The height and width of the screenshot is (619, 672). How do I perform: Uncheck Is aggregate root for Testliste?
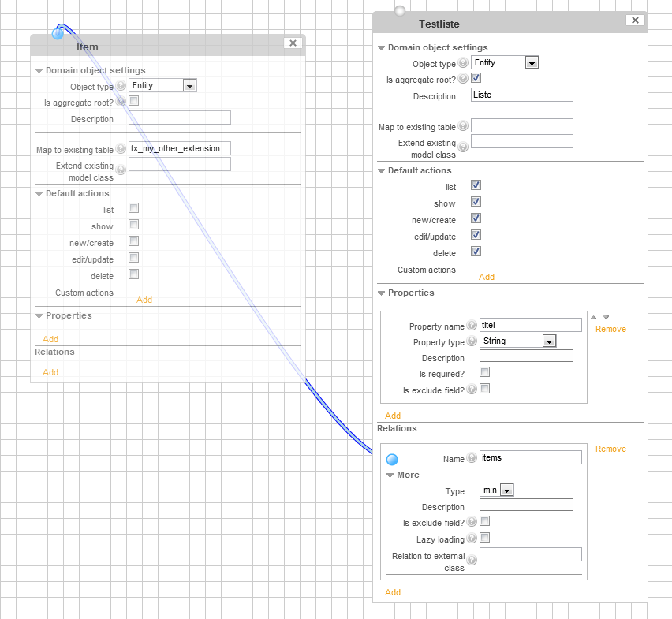tap(476, 78)
